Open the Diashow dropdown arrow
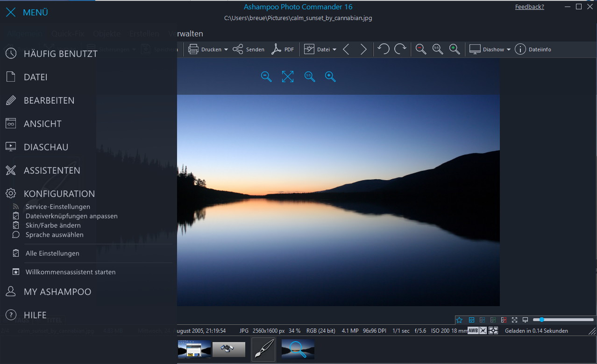 [509, 49]
